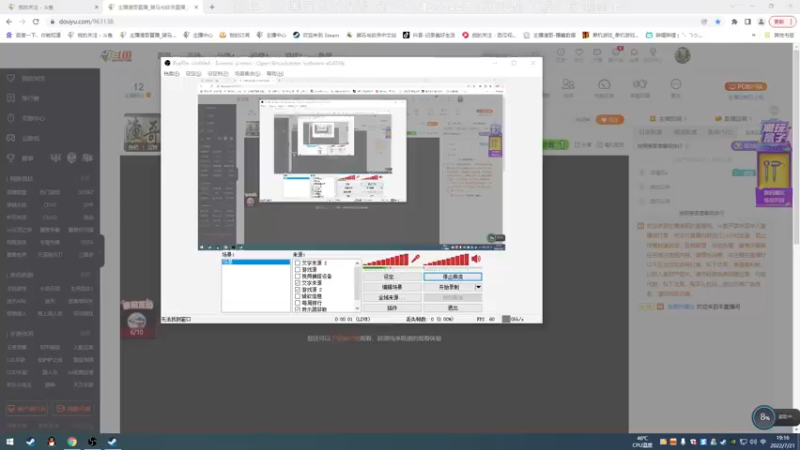Reload the page in browser

pyautogui.click(x=36, y=21)
